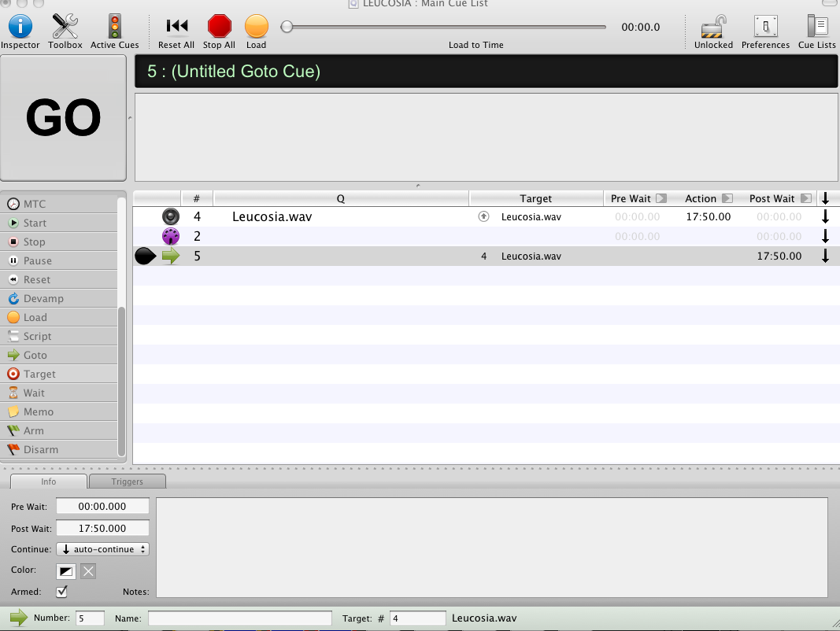The image size is (840, 631).
Task: Open the Cue Lists panel
Action: (x=817, y=27)
